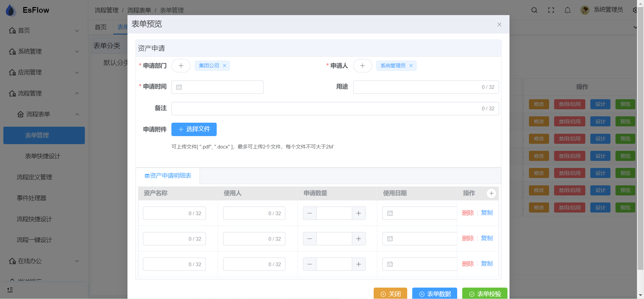
Task: Delete the second detail row
Action: coord(468,238)
